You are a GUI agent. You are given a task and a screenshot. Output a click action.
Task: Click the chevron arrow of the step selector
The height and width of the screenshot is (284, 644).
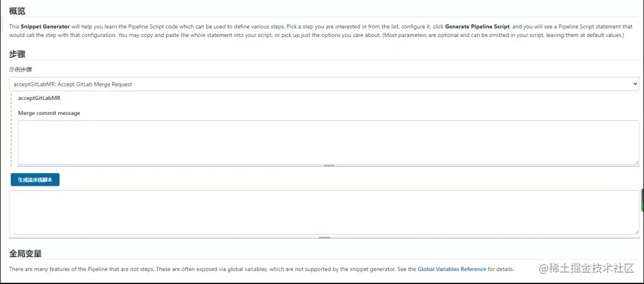click(635, 85)
